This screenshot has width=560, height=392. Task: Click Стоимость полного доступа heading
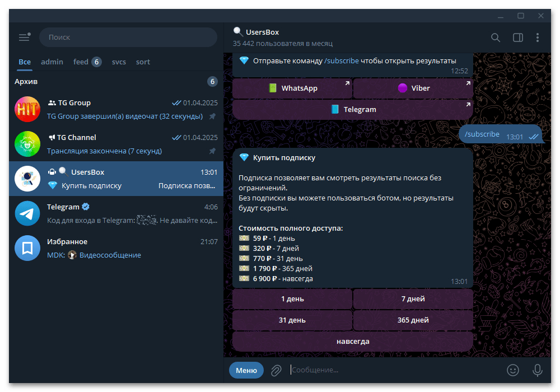click(291, 228)
